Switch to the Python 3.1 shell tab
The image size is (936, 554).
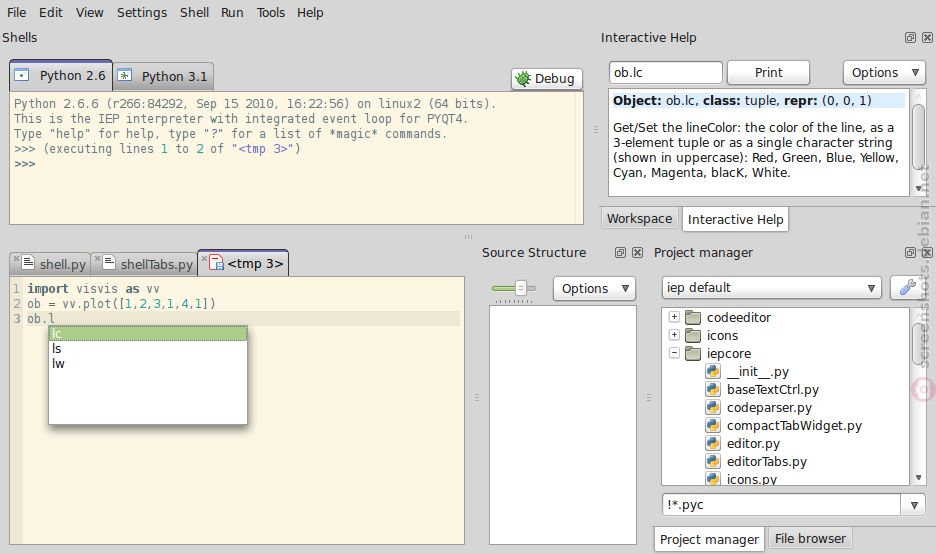(163, 76)
